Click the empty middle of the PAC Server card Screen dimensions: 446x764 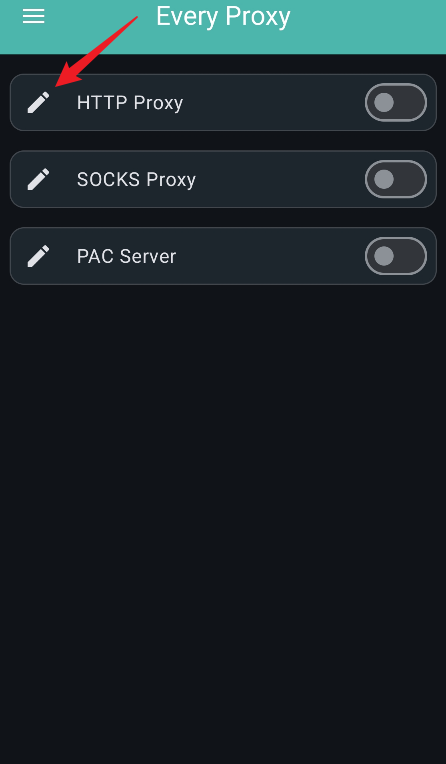point(271,256)
